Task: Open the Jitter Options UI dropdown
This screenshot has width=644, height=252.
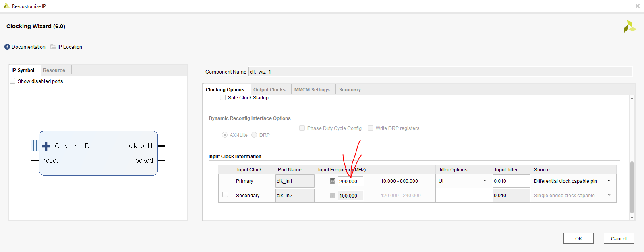Action: [x=484, y=181]
